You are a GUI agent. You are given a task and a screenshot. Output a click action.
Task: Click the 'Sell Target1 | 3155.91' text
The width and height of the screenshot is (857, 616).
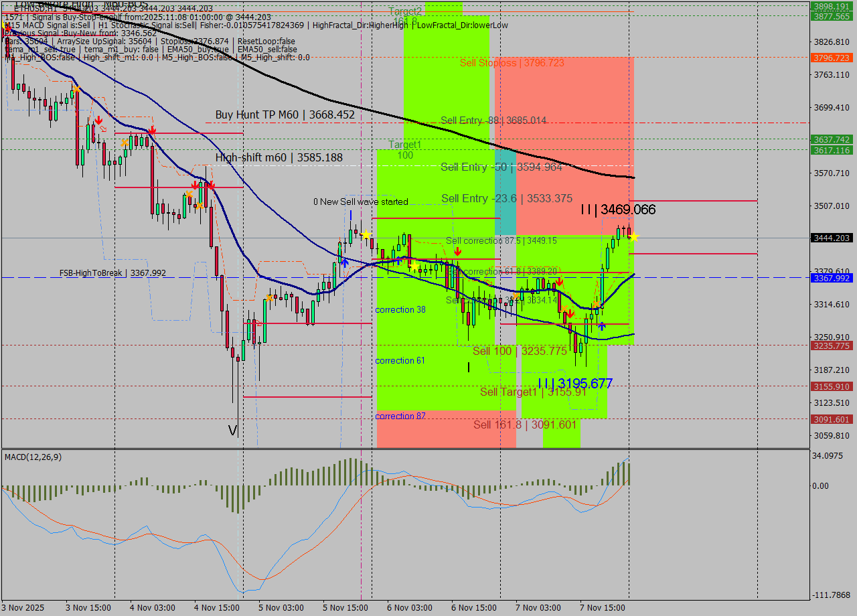click(533, 392)
